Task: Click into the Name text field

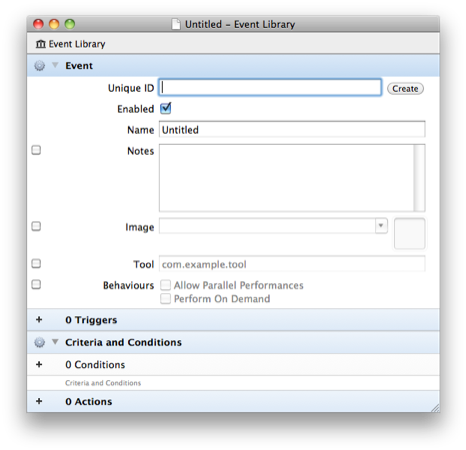Action: point(292,129)
